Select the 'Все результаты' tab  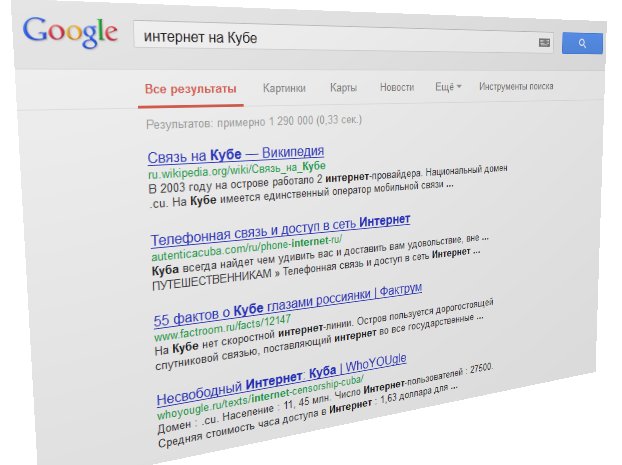click(190, 88)
